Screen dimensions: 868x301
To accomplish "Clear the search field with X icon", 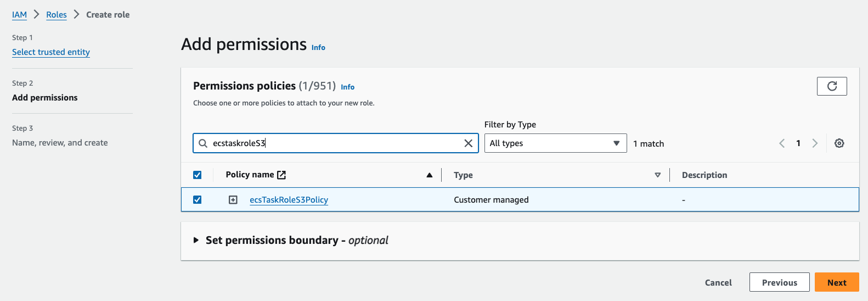I will pyautogui.click(x=468, y=143).
